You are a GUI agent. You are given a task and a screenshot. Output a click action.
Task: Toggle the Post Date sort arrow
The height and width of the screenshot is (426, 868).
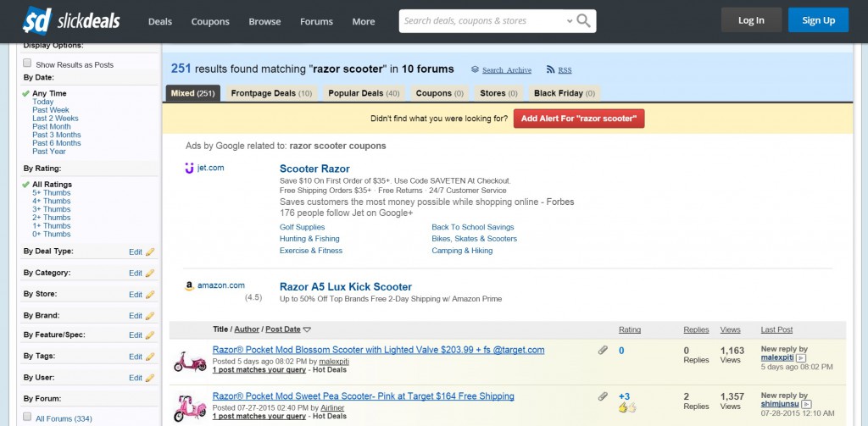click(x=307, y=329)
